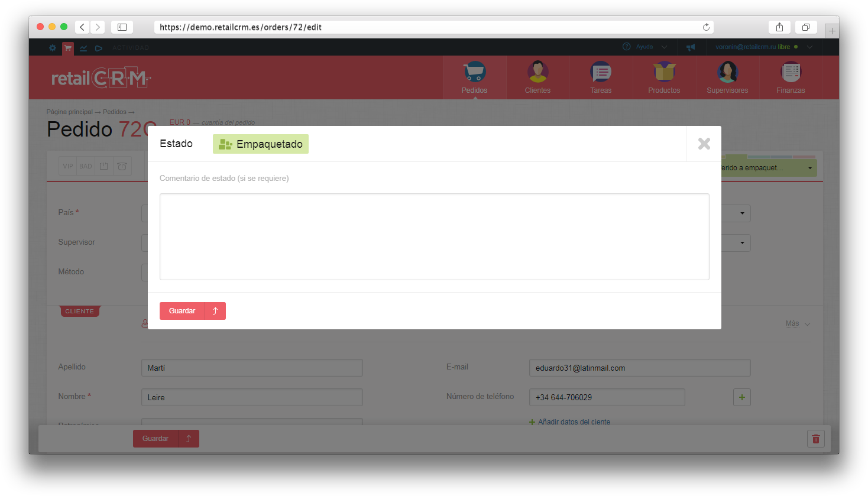The width and height of the screenshot is (868, 496).
Task: Go to the Supervisores section
Action: click(727, 77)
